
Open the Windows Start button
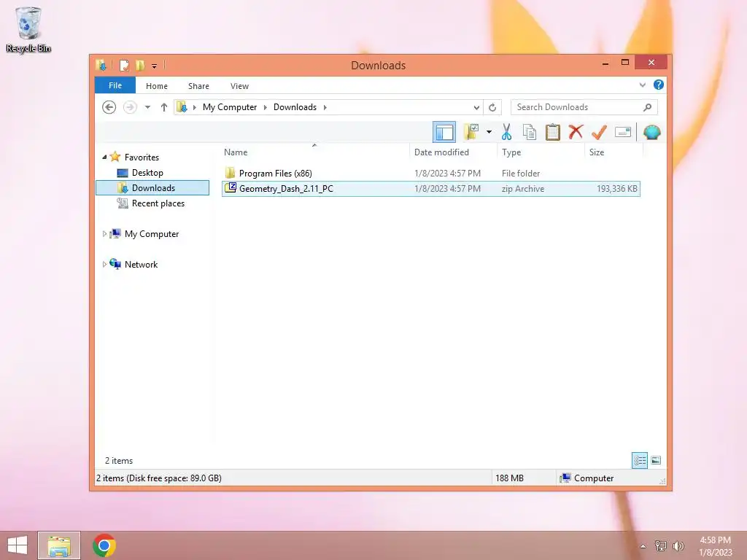coord(18,545)
